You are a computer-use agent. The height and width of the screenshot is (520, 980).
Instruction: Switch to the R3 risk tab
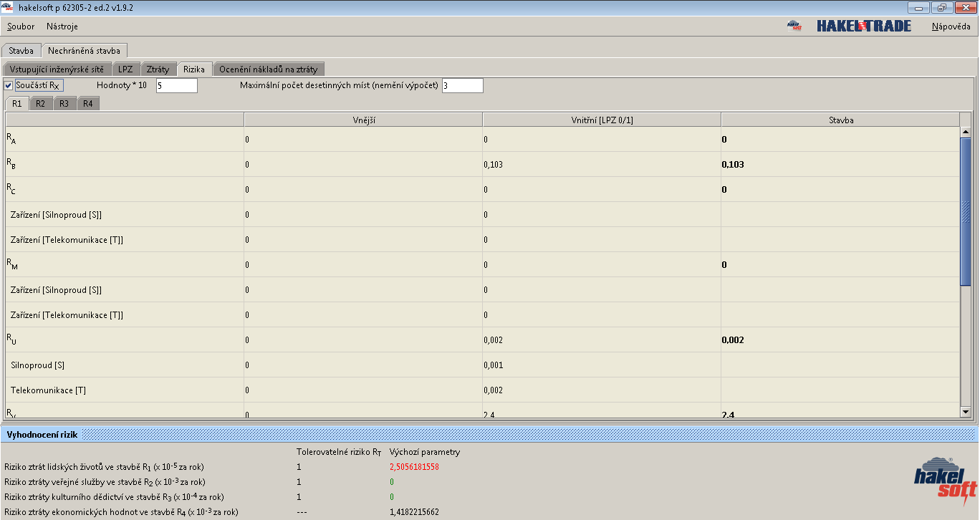point(64,104)
